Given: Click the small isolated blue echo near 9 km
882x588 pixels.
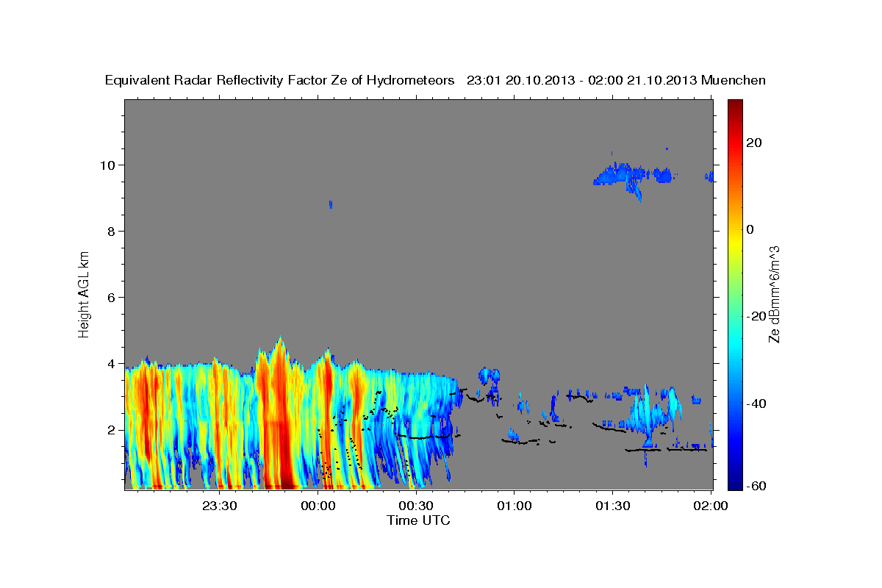Looking at the screenshot, I should click(x=331, y=204).
